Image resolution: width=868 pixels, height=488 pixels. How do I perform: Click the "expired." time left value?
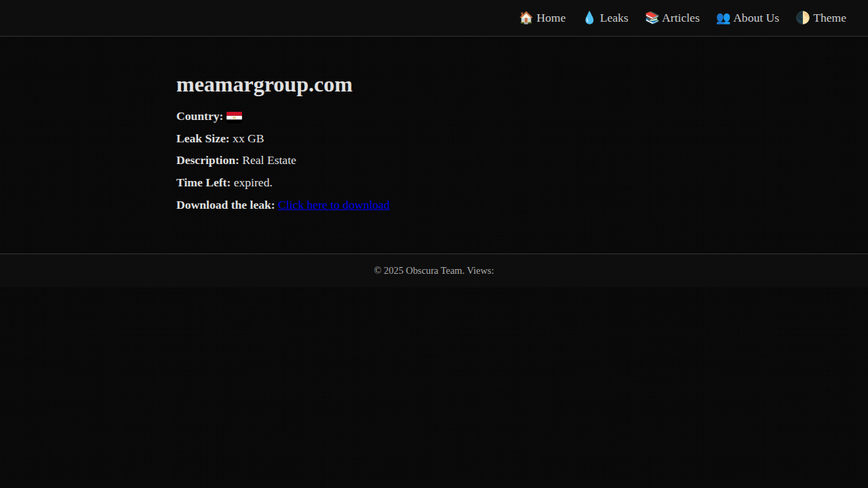pos(253,183)
